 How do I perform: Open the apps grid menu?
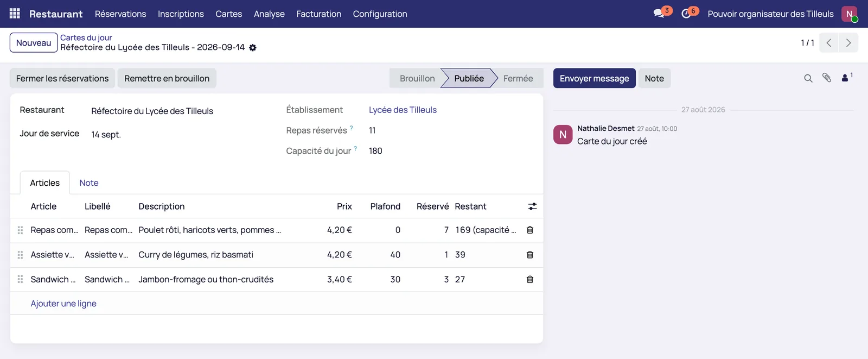click(15, 14)
